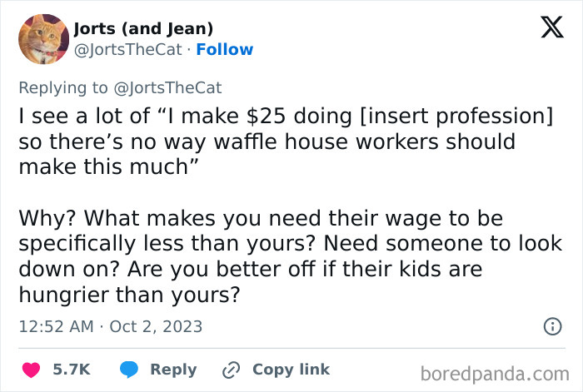583x392 pixels.
Task: Open the X logo in the corner
Action: 552,27
